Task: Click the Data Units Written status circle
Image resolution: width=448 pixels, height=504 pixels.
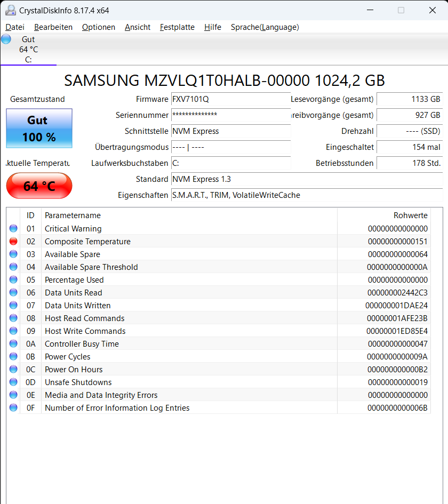Action: click(13, 305)
